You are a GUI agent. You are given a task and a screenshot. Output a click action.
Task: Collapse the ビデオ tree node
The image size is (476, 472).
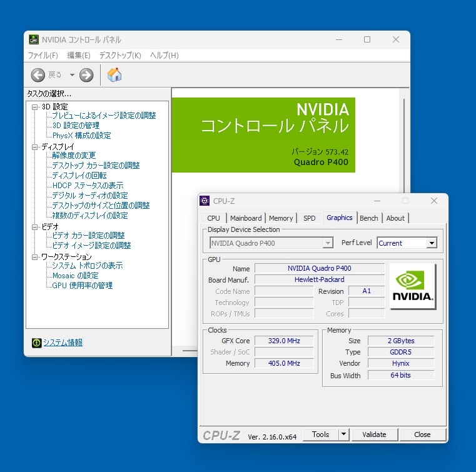pyautogui.click(x=35, y=227)
